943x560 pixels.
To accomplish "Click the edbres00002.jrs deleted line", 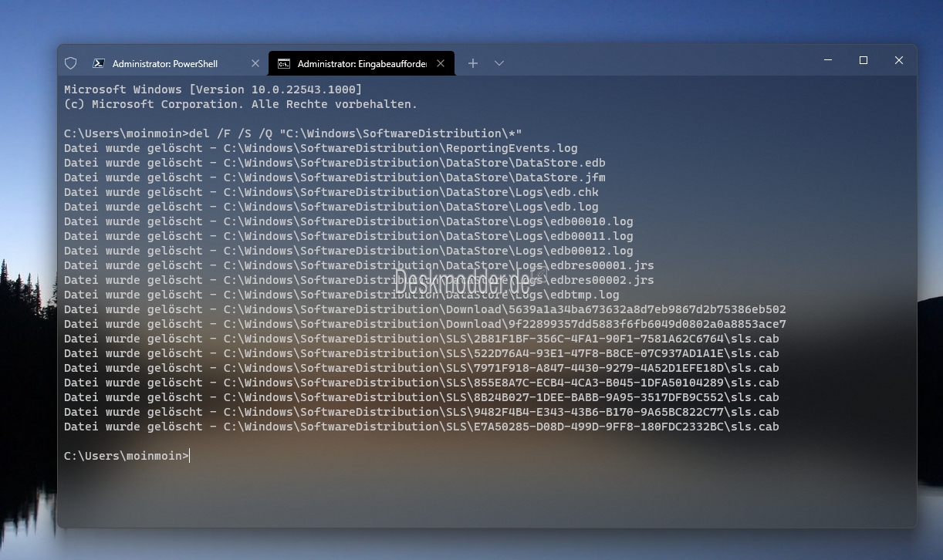I will pyautogui.click(x=359, y=280).
